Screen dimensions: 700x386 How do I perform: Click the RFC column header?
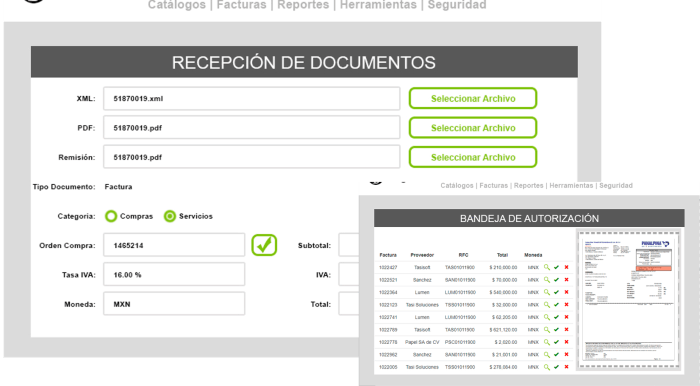[463, 255]
